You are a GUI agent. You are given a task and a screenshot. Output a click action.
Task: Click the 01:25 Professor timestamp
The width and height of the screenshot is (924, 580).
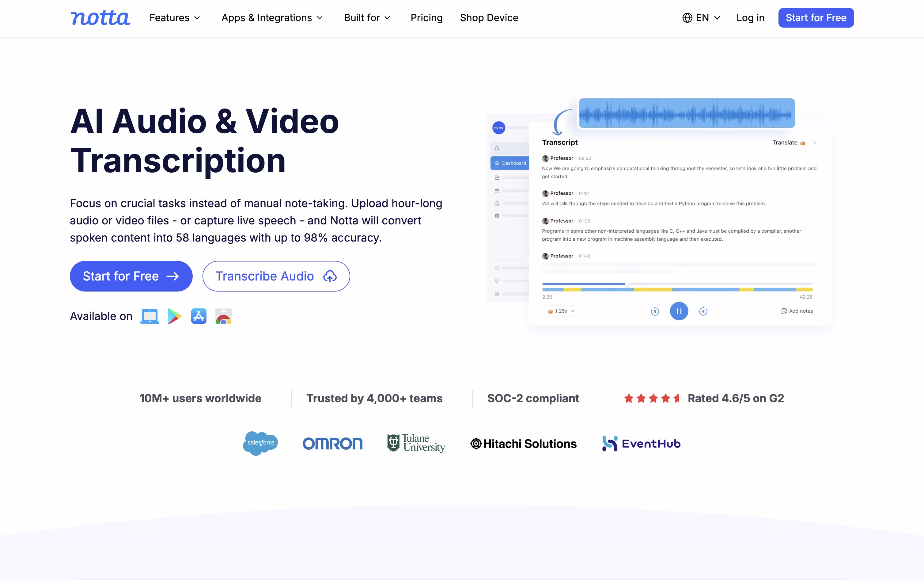(585, 221)
